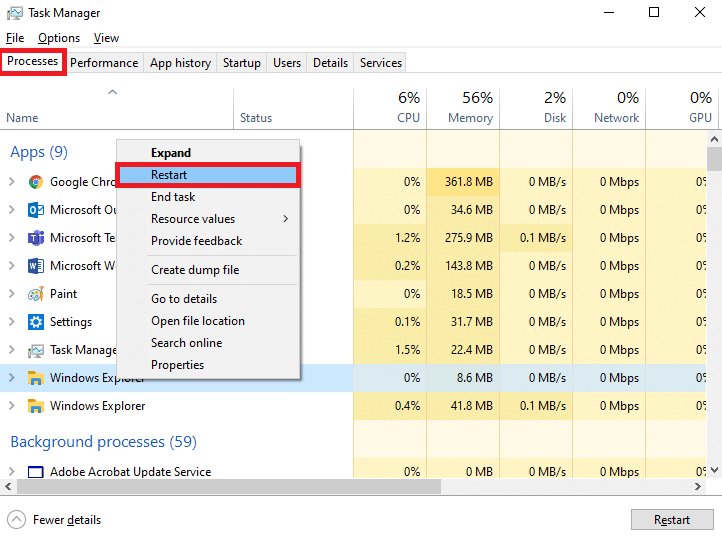The width and height of the screenshot is (722, 543).
Task: Sort processes by Disk column
Action: click(536, 109)
